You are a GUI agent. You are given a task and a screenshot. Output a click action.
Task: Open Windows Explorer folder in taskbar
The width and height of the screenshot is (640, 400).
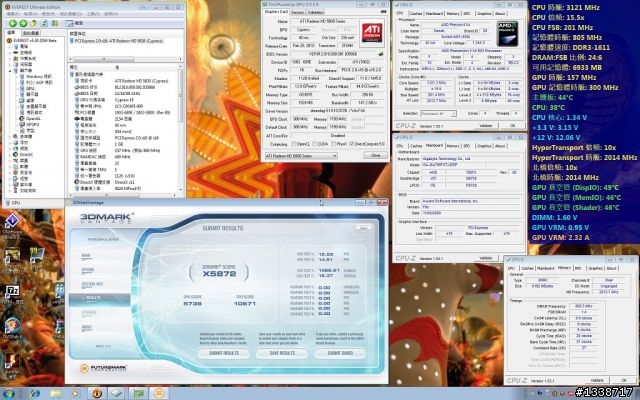(55, 393)
